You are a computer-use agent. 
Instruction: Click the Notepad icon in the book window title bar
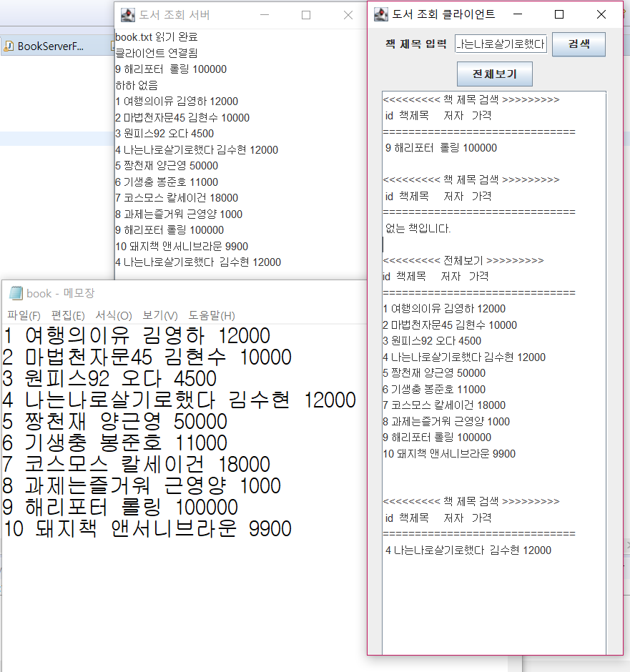tap(14, 293)
